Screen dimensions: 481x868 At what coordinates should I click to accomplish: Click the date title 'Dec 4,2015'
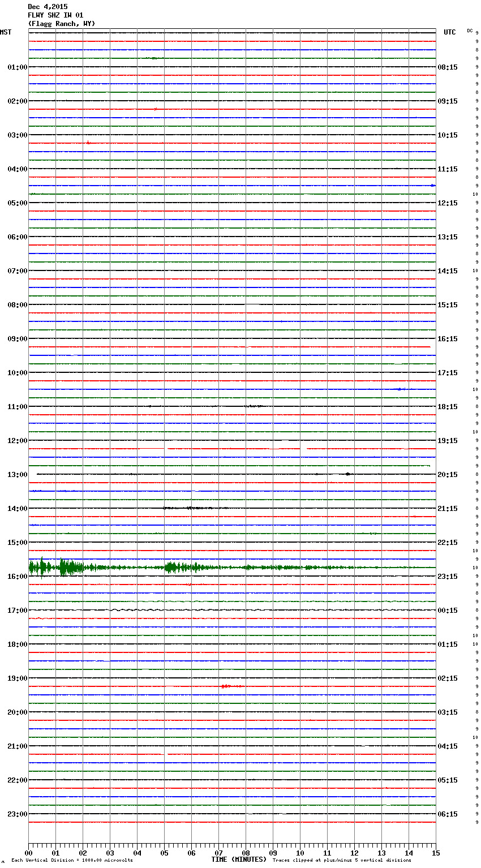[48, 7]
